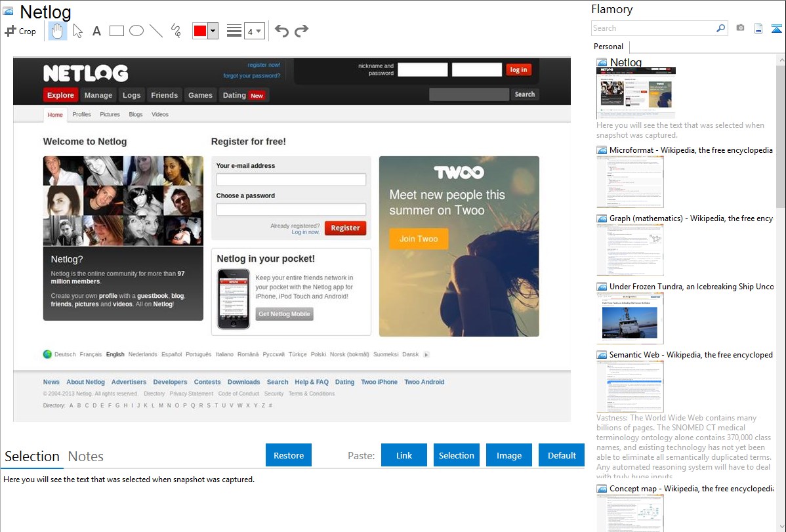Click the Restore button
The width and height of the screenshot is (786, 532).
point(289,455)
